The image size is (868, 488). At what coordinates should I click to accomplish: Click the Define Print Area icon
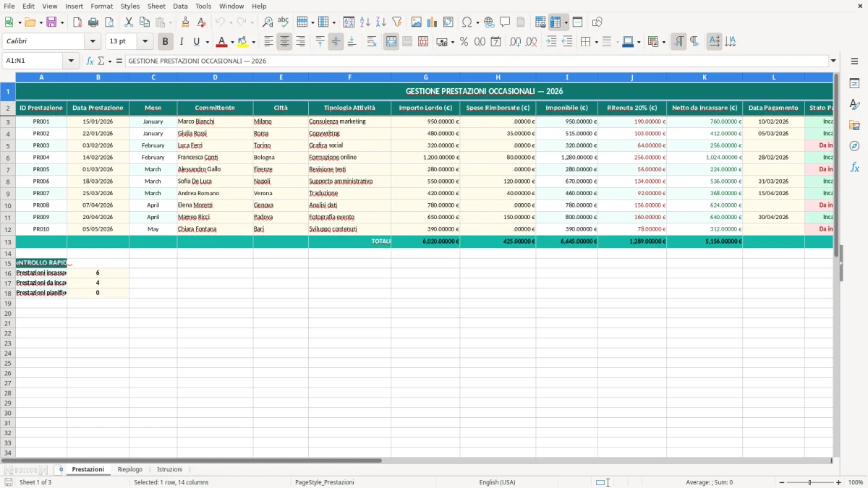pyautogui.click(x=540, y=22)
